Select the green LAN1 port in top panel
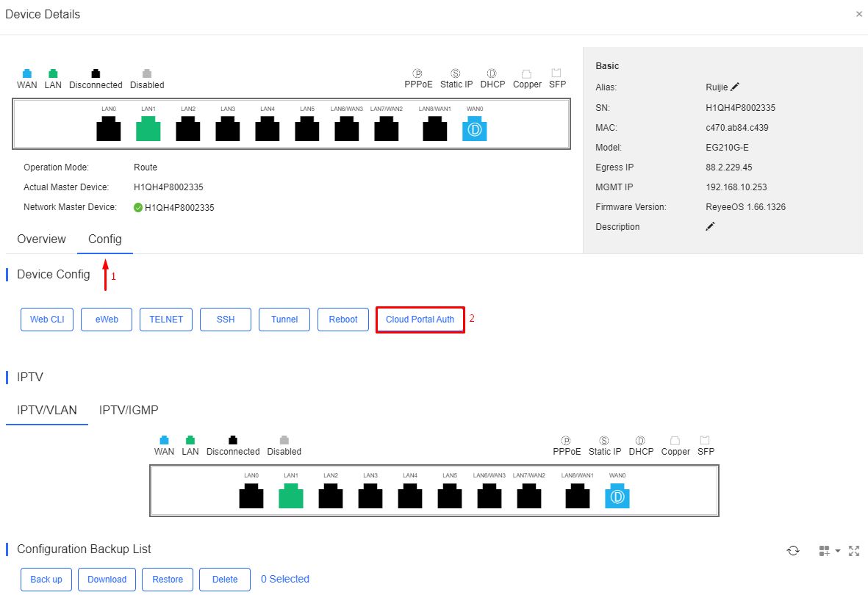 [148, 129]
